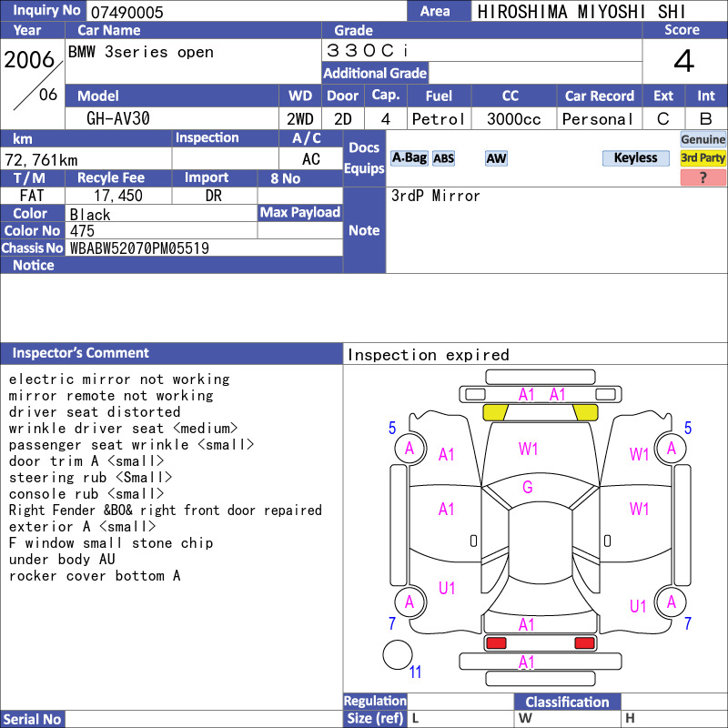Screen dimensions: 728x728
Task: Click the pink question mark indicator
Action: 703,177
